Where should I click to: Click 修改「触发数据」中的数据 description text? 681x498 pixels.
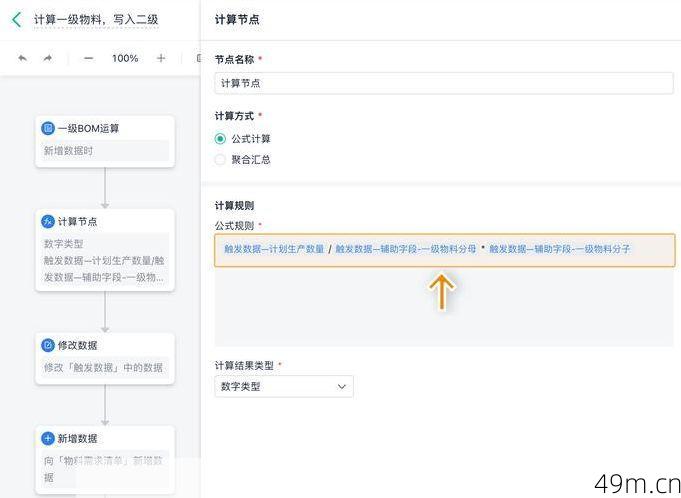pyautogui.click(x=103, y=368)
